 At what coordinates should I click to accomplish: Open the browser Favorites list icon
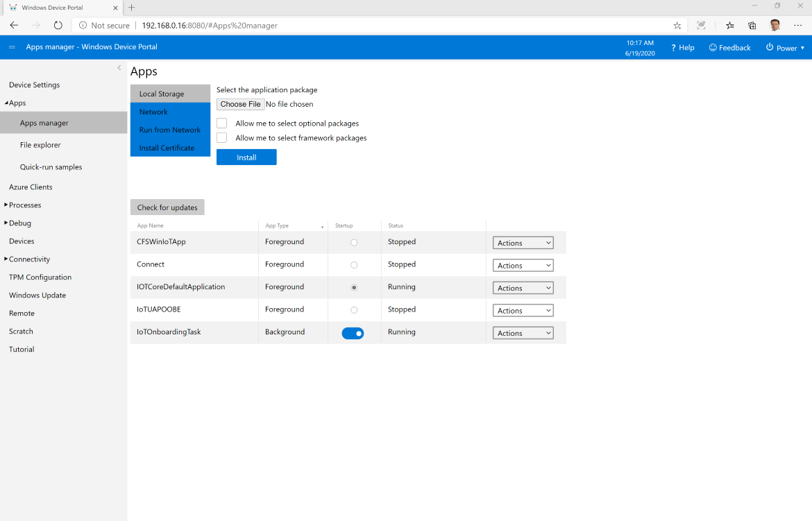[729, 26]
